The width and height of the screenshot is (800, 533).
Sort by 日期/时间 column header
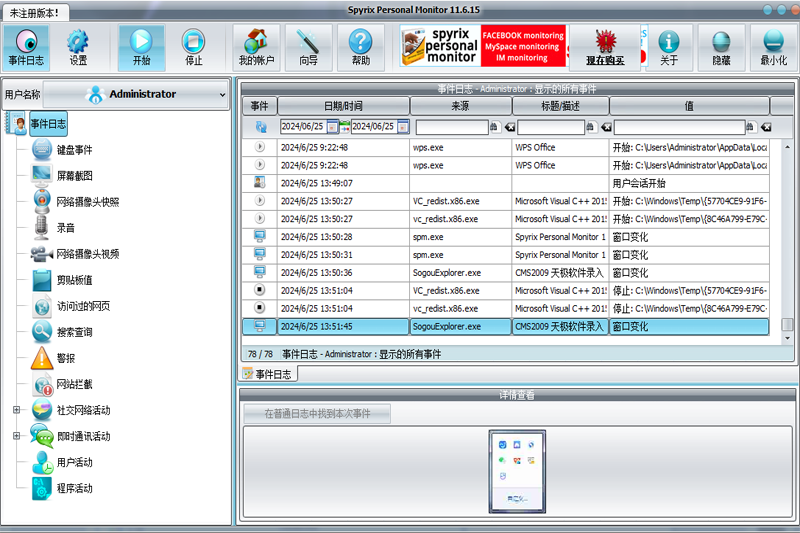343,106
